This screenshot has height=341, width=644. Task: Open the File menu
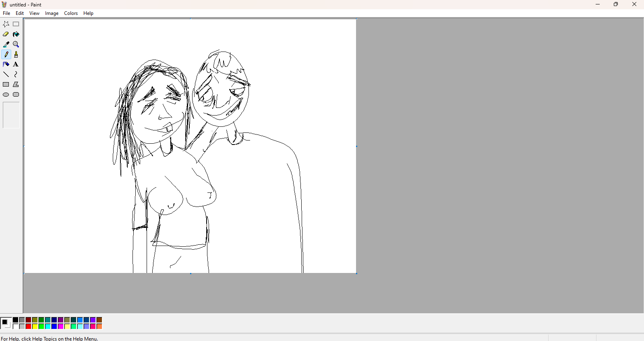pyautogui.click(x=6, y=13)
